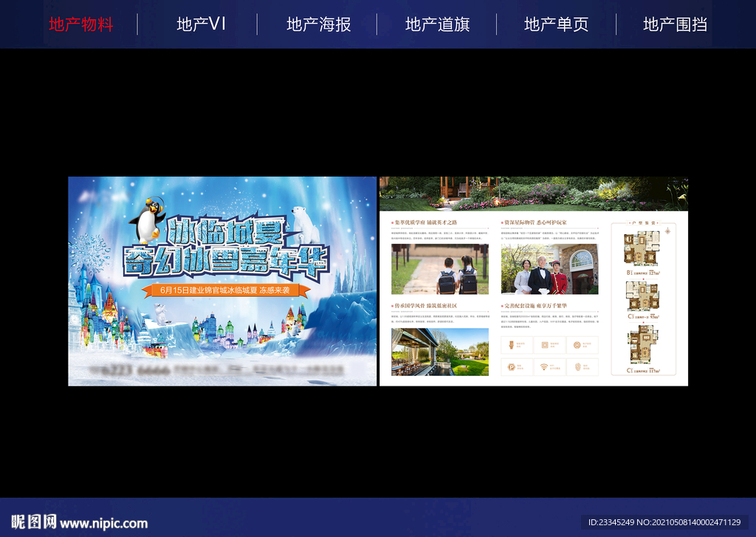
Task: Click the heading '资深星际物管 悉心呵护玩家'
Action: click(x=536, y=222)
